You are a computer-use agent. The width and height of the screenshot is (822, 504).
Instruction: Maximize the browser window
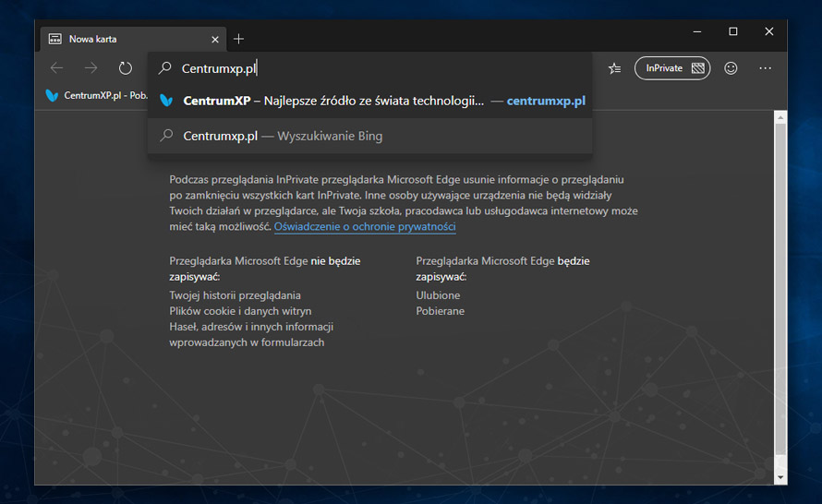pyautogui.click(x=733, y=31)
